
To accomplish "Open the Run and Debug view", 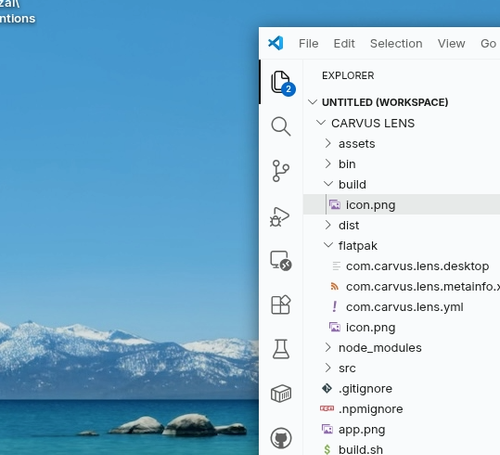I will 280,216.
